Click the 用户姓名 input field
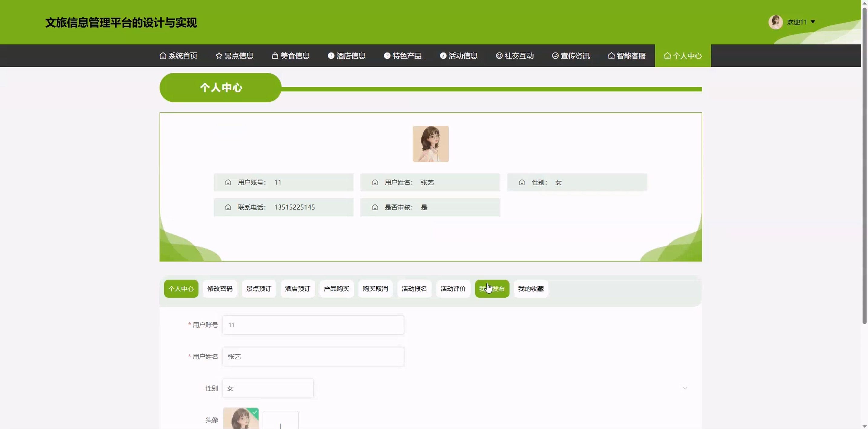Viewport: 868px width, 429px height. click(313, 357)
